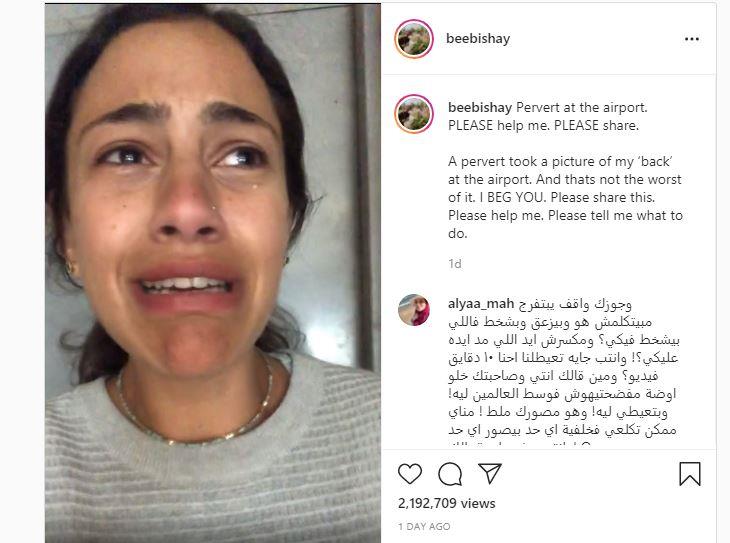Save post using the bookmark icon

689,474
